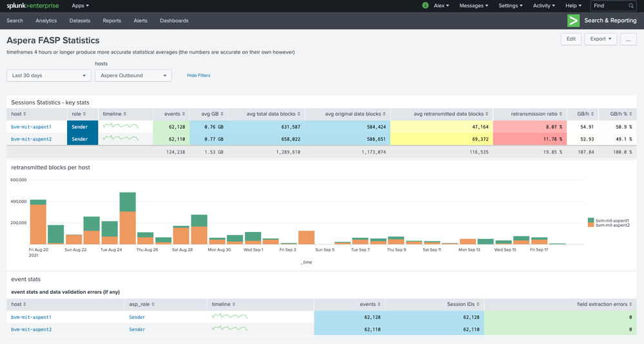644x344 pixels.
Task: Open the Help dropdown
Action: point(573,6)
